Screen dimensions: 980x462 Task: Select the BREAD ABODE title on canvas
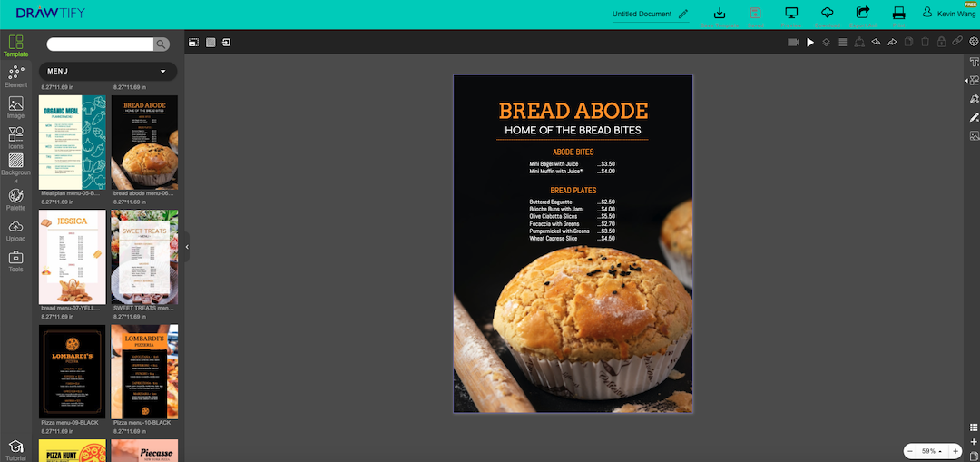(573, 111)
